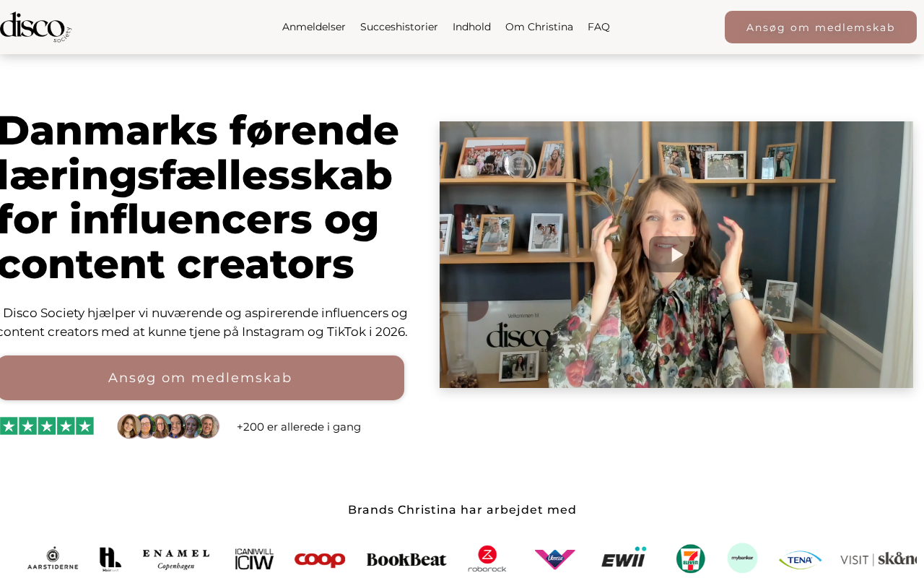The width and height of the screenshot is (924, 578).
Task: Click header Ansøg om medlemskab button
Action: (821, 27)
